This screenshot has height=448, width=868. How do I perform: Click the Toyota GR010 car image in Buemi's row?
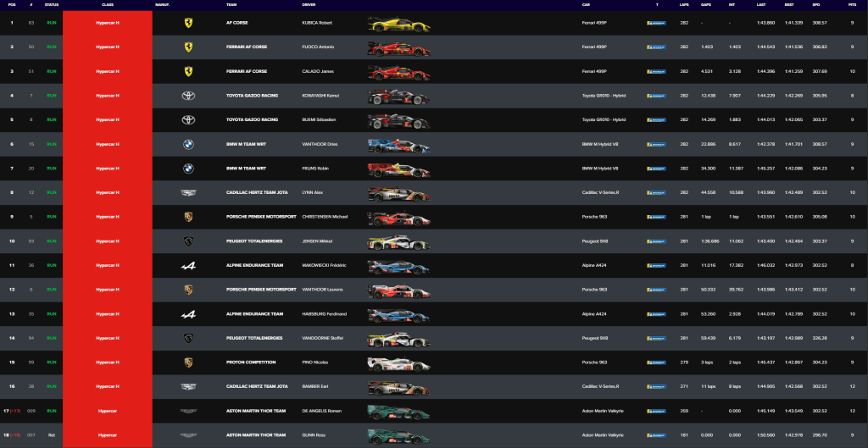pos(399,120)
